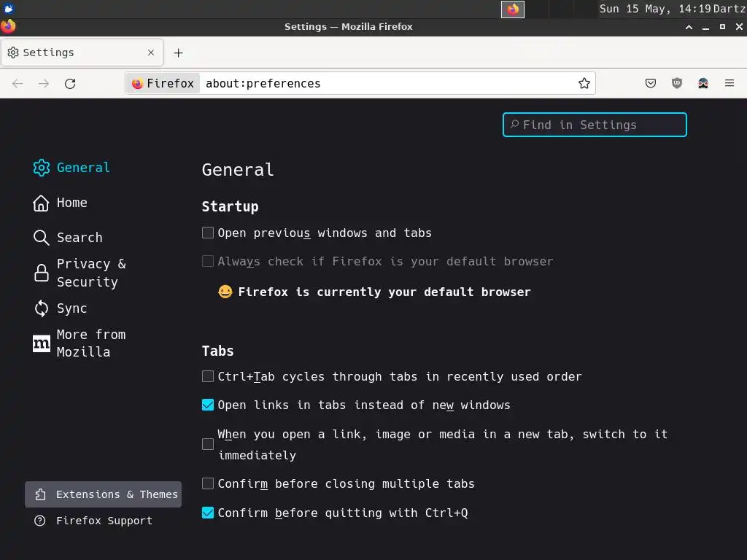Click 'Firefox is currently your default browser' text
The image size is (747, 560).
384,292
